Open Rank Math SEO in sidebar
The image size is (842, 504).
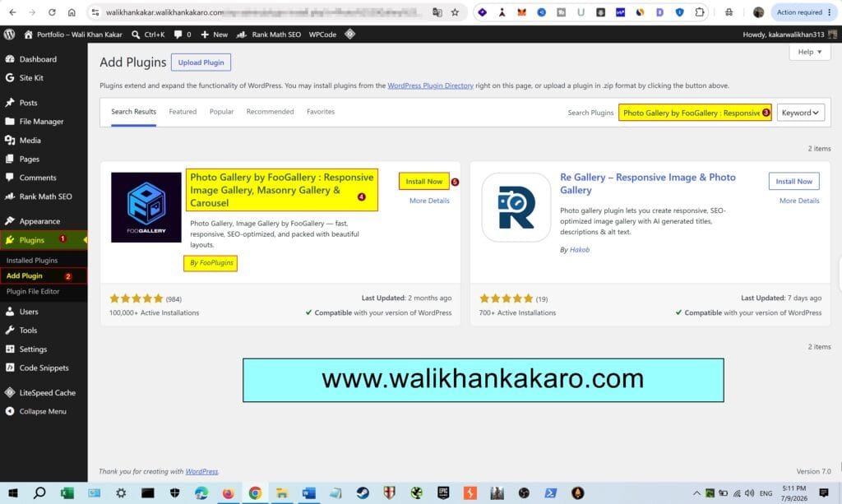coord(44,197)
